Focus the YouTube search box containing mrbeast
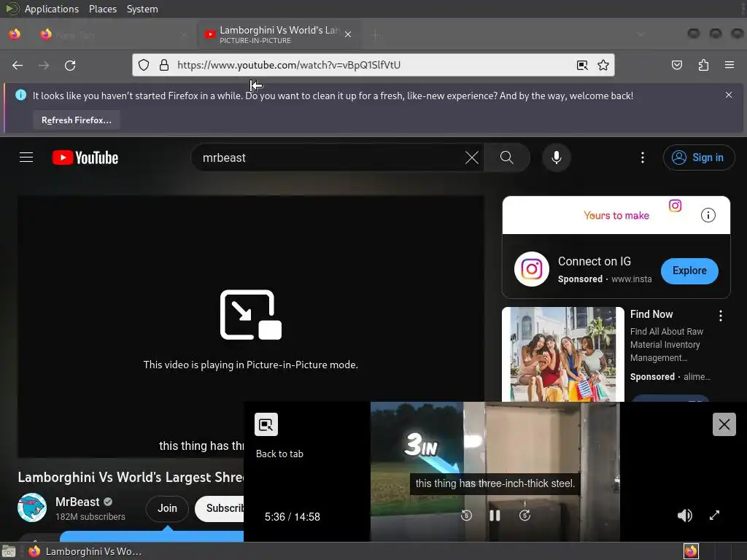 [x=329, y=157]
